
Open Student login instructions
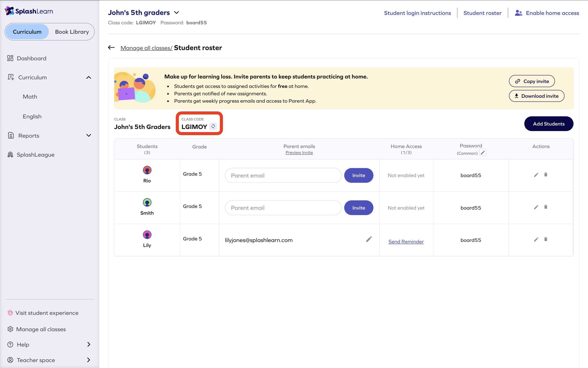418,13
